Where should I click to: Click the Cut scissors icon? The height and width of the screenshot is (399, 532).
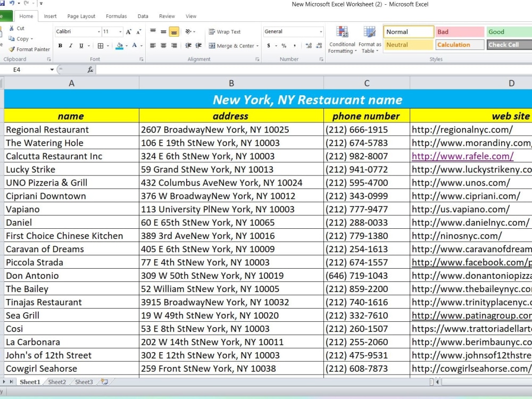(x=12, y=28)
